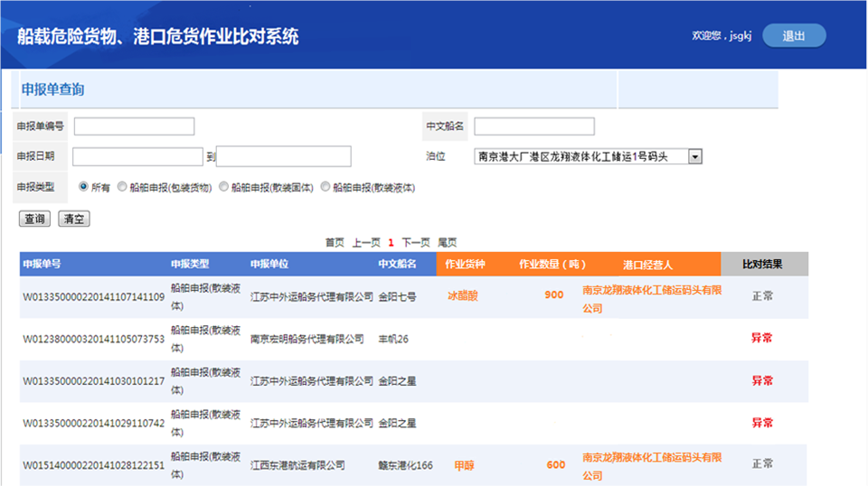
Task: Go to 下一页 next page
Action: pyautogui.click(x=415, y=242)
